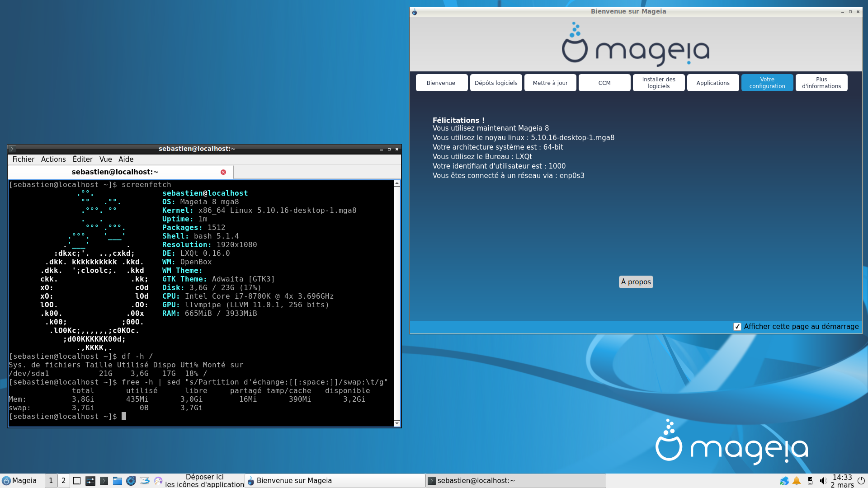This screenshot has width=868, height=488.
Task: Switch to virtual desktop 2
Action: point(63,481)
